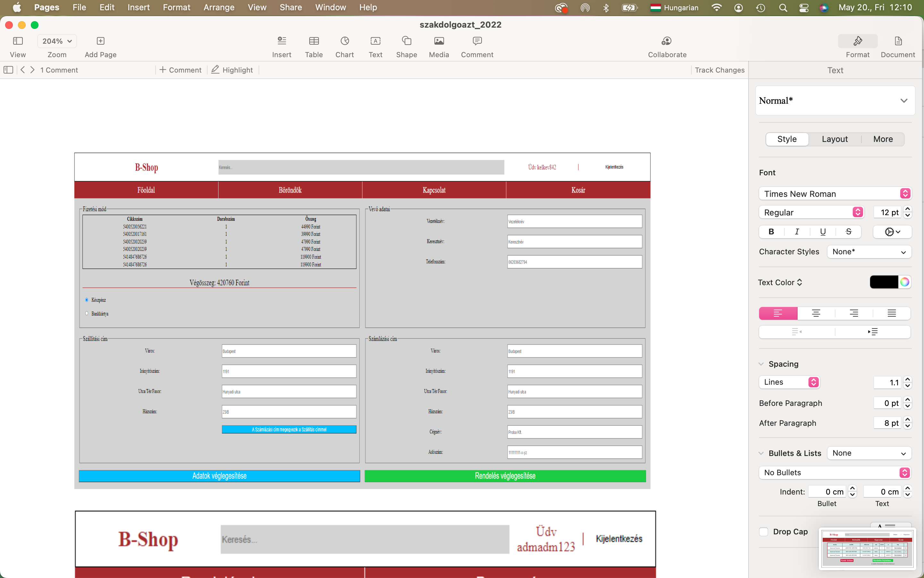Select the Style tab
Image resolution: width=924 pixels, height=578 pixels.
coord(787,139)
